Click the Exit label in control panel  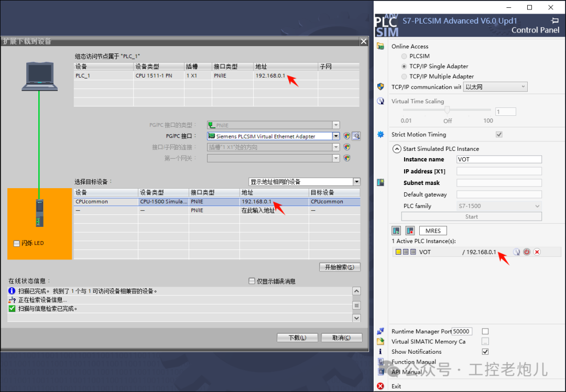coord(396,386)
